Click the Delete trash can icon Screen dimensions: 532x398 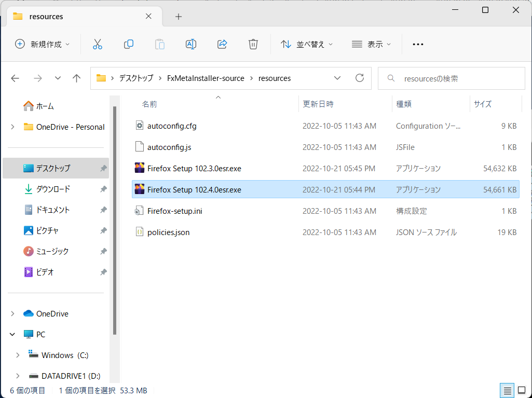(253, 44)
